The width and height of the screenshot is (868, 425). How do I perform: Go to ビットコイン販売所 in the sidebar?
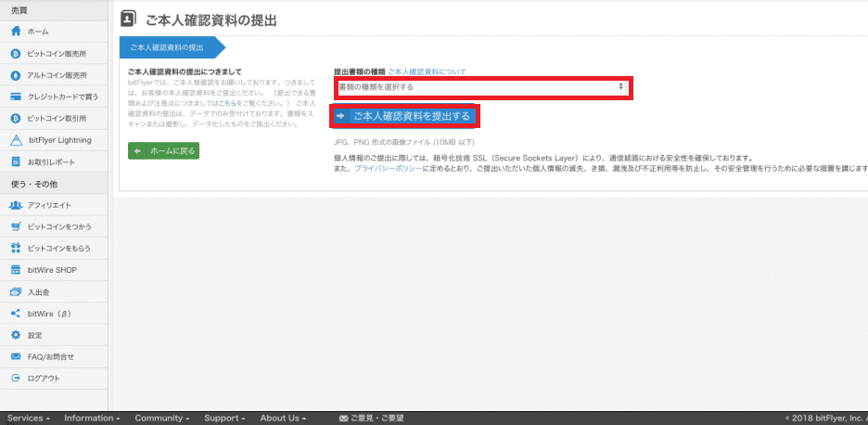54,54
